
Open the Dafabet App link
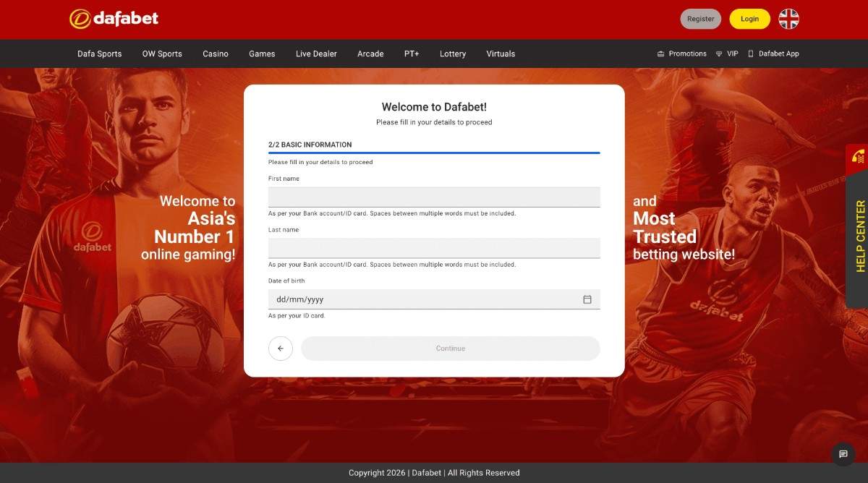click(773, 54)
